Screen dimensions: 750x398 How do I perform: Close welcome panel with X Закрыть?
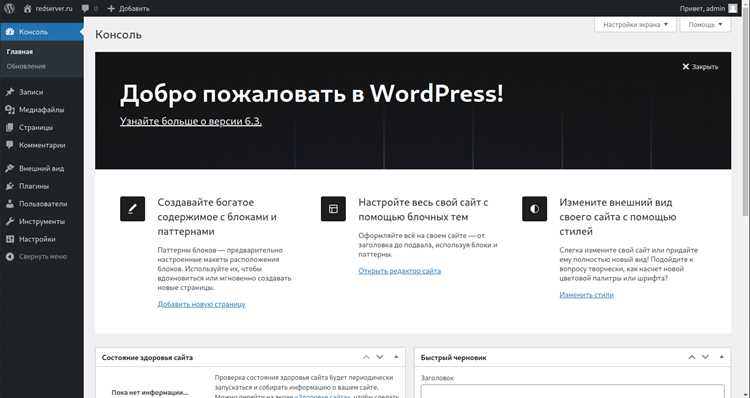click(700, 67)
